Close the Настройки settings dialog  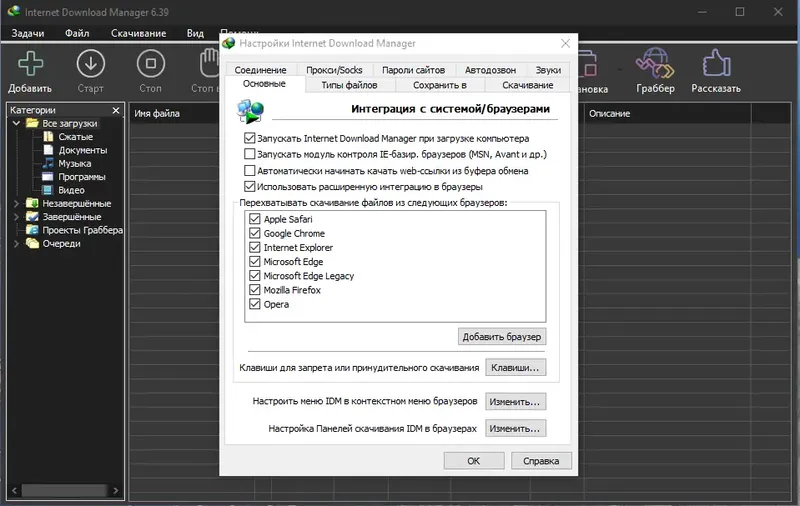point(565,43)
